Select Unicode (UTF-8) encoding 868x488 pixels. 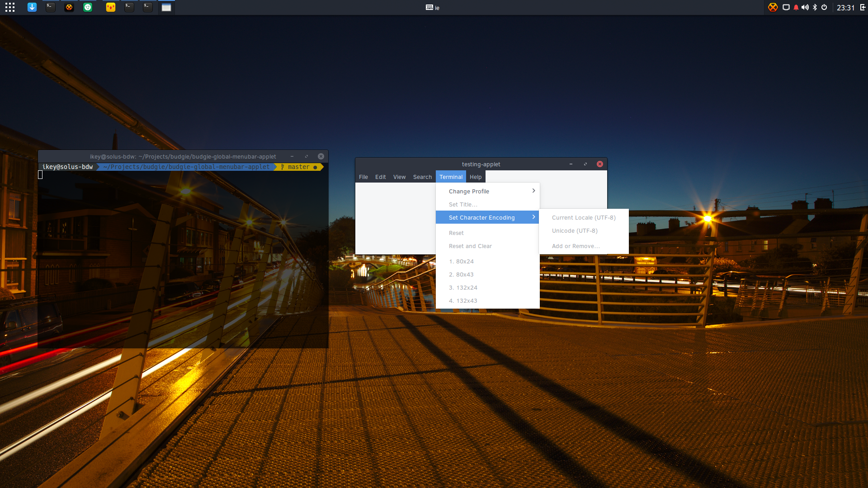coord(584,230)
